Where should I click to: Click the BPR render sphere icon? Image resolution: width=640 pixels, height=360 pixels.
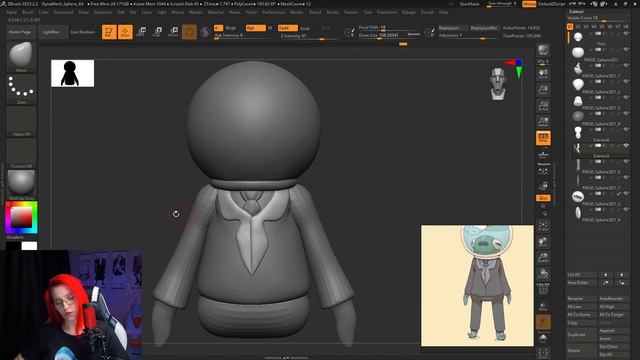tap(543, 50)
